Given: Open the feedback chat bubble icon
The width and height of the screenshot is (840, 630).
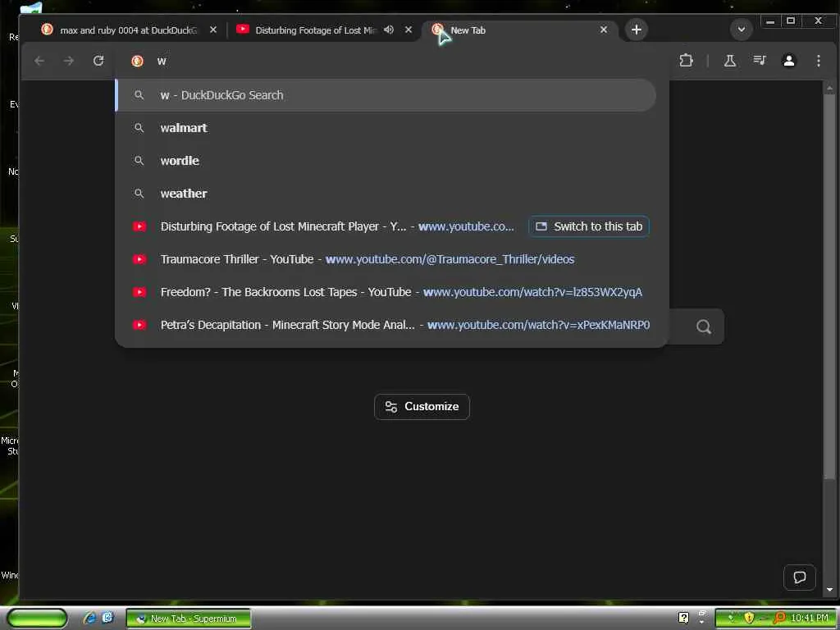Looking at the screenshot, I should (x=799, y=577).
